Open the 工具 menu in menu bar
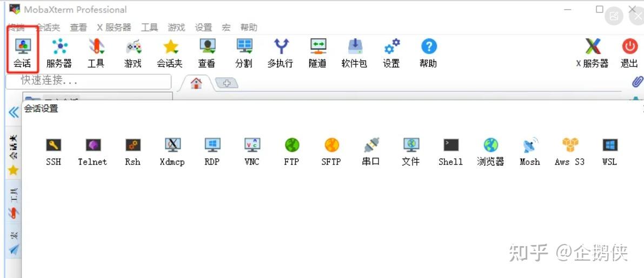644x278 pixels. tap(149, 28)
